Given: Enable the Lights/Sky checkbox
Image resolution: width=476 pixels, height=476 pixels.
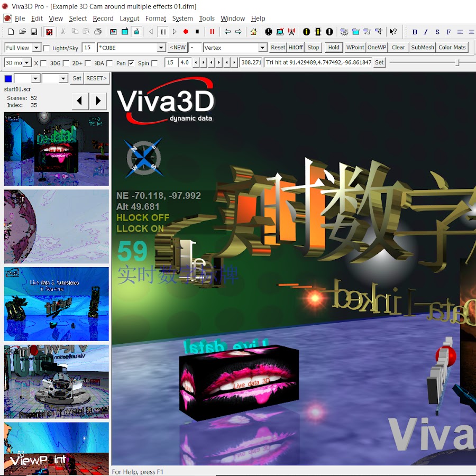Looking at the screenshot, I should tap(47, 48).
